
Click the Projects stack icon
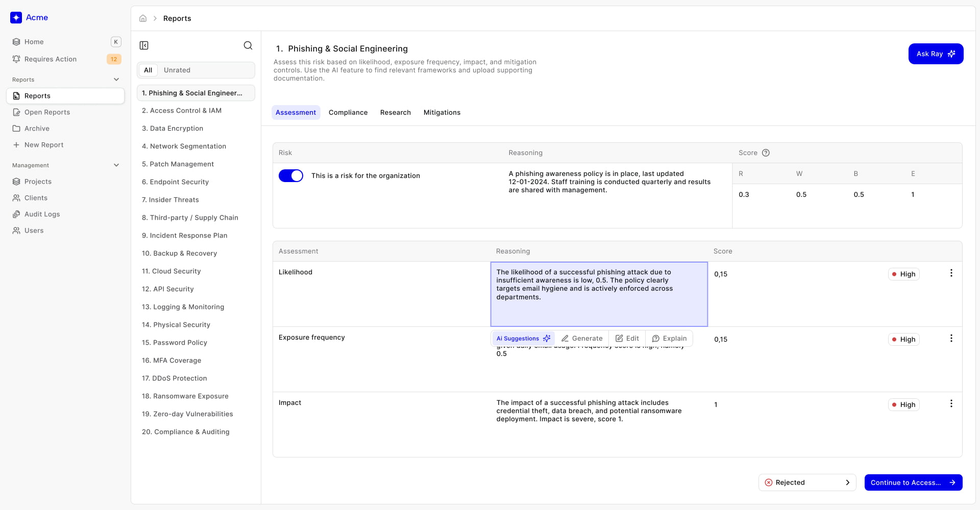pos(16,182)
